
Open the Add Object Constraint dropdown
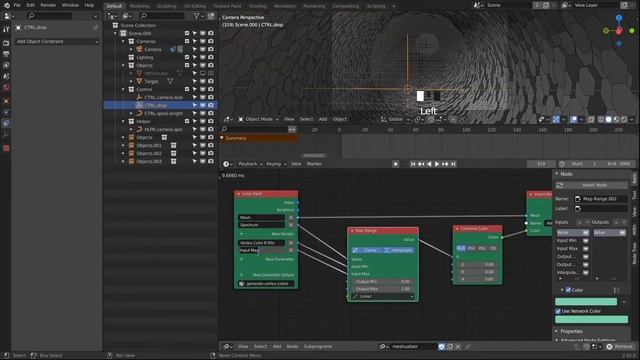57,42
